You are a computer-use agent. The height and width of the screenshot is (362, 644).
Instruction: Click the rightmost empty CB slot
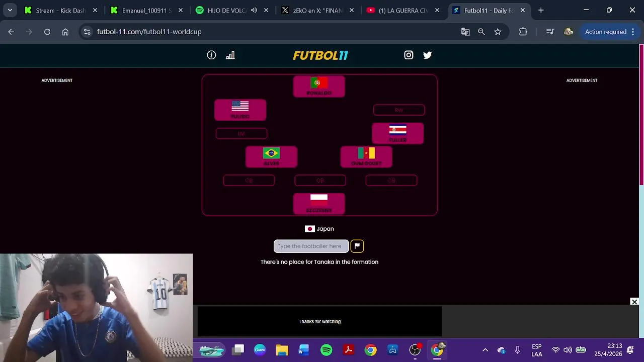coord(391,180)
